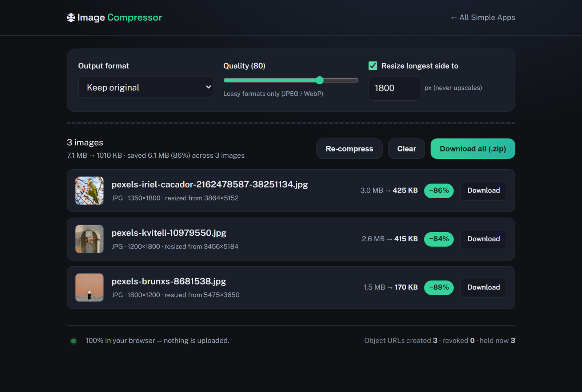Viewport: 582px width, 392px height.
Task: Click filename pexels-brunxs-8681538.jpg
Action: click(169, 282)
